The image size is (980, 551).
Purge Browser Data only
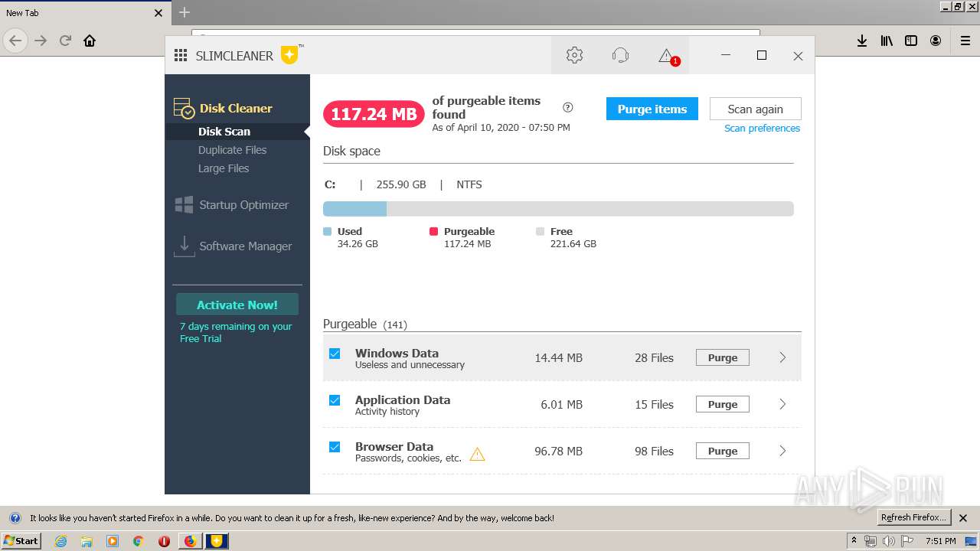[723, 451]
